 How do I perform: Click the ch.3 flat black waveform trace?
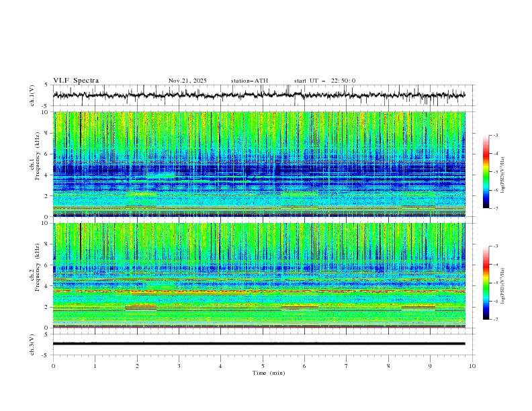[x=259, y=344]
